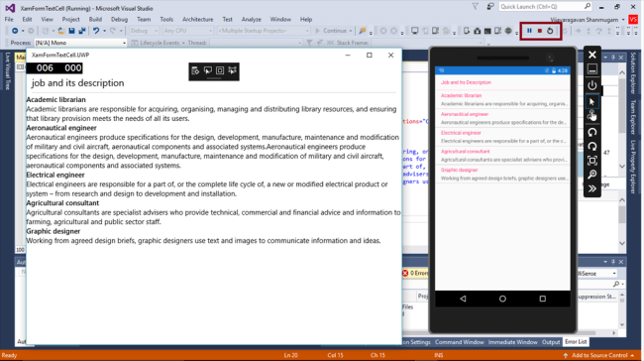This screenshot has height=361, width=644.
Task: Expand emulator additional tools chevron
Action: (x=591, y=188)
